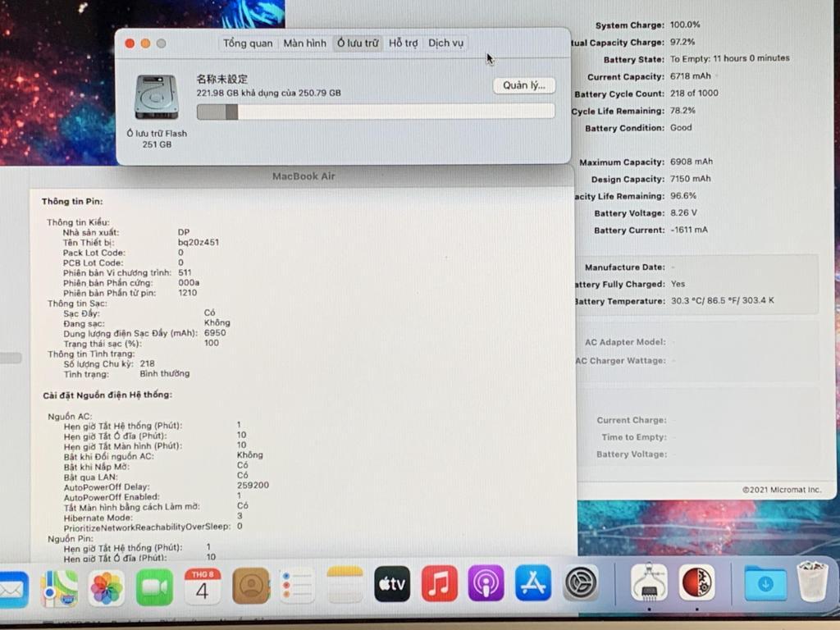Screen dimensions: 840x630
Task: Click the hard drive icon in the storage window
Action: point(157,98)
